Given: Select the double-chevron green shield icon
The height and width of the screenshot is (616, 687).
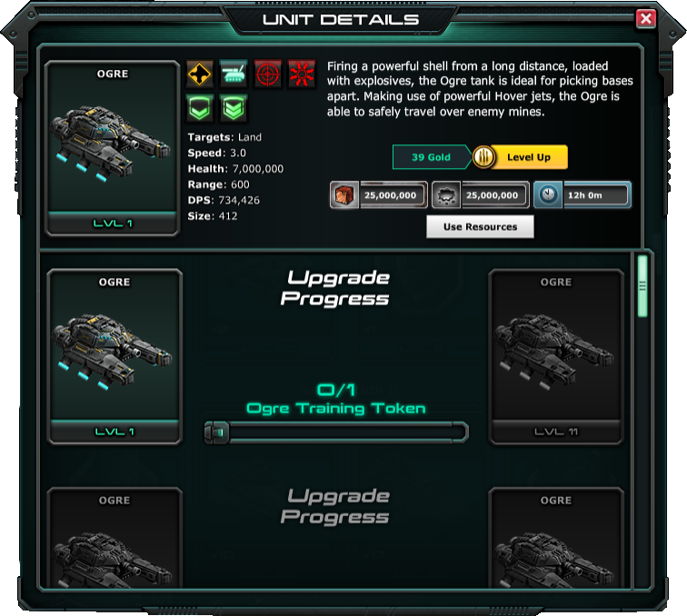Looking at the screenshot, I should pyautogui.click(x=234, y=108).
